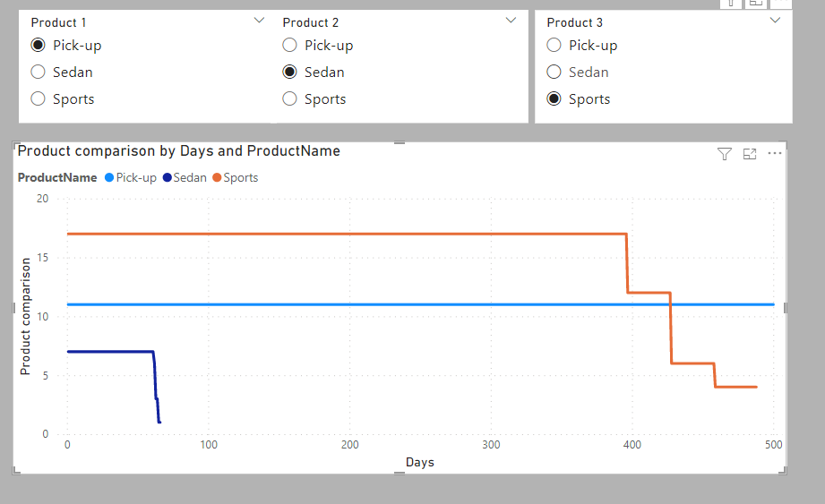This screenshot has height=504, width=825.
Task: Expand the Product 3 slicer chevron
Action: 775,21
